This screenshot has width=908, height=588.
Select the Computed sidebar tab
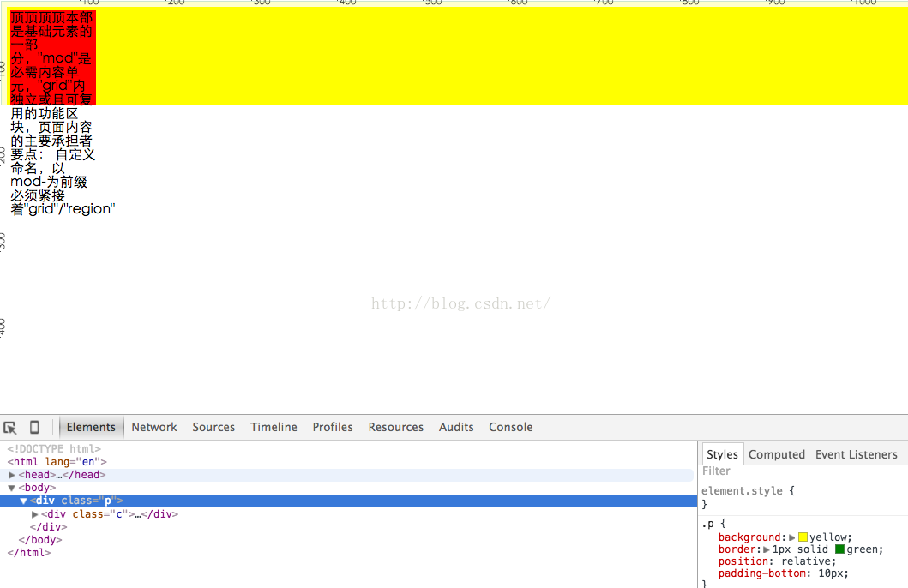pyautogui.click(x=777, y=454)
